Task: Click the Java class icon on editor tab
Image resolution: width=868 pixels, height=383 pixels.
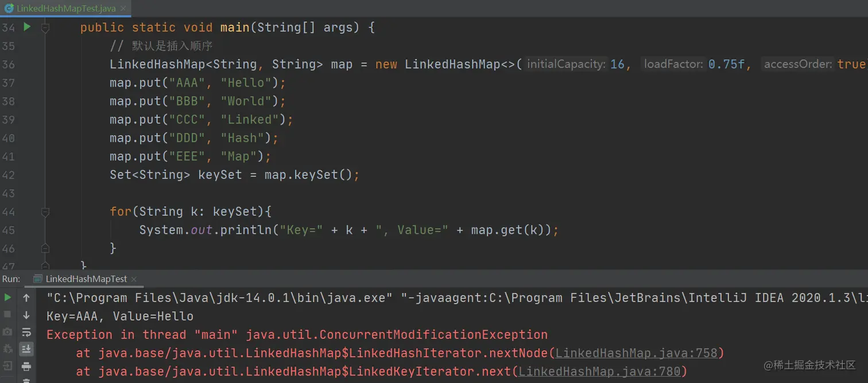Action: coord(9,9)
